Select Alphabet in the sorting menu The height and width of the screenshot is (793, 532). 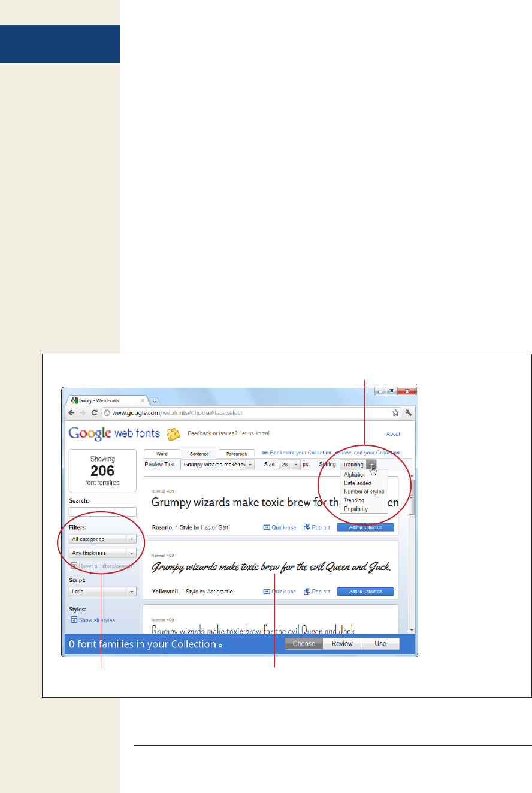point(354,474)
